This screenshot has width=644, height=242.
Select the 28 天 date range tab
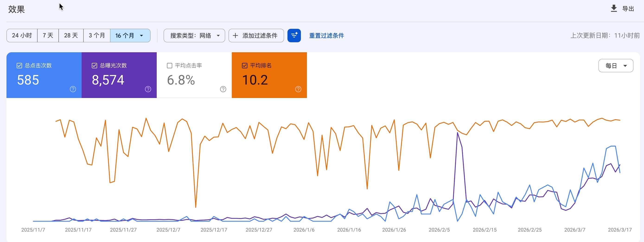click(71, 36)
